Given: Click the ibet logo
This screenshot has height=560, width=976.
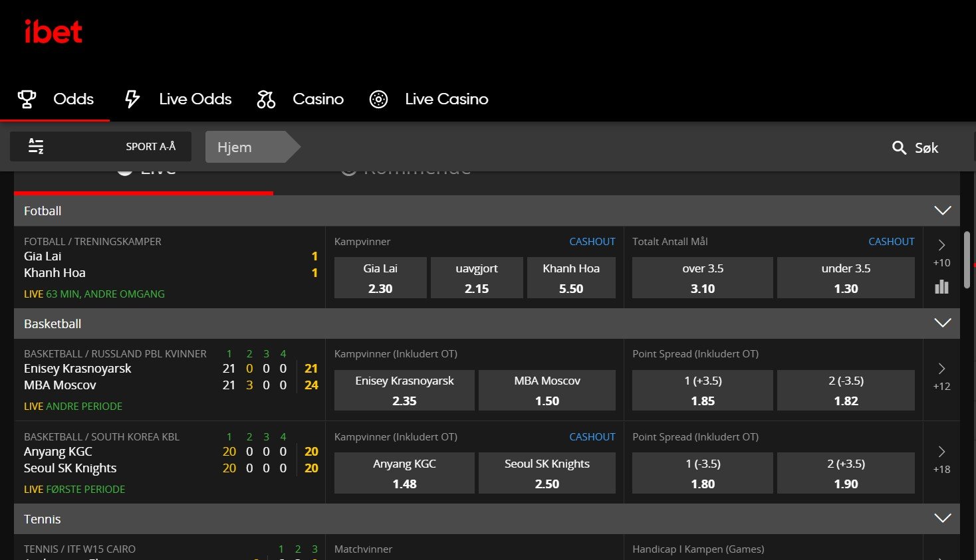Looking at the screenshot, I should coord(53,31).
